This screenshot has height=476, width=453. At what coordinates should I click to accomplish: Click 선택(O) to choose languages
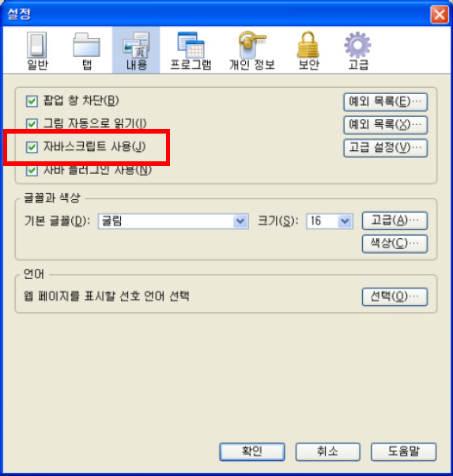pos(394,297)
